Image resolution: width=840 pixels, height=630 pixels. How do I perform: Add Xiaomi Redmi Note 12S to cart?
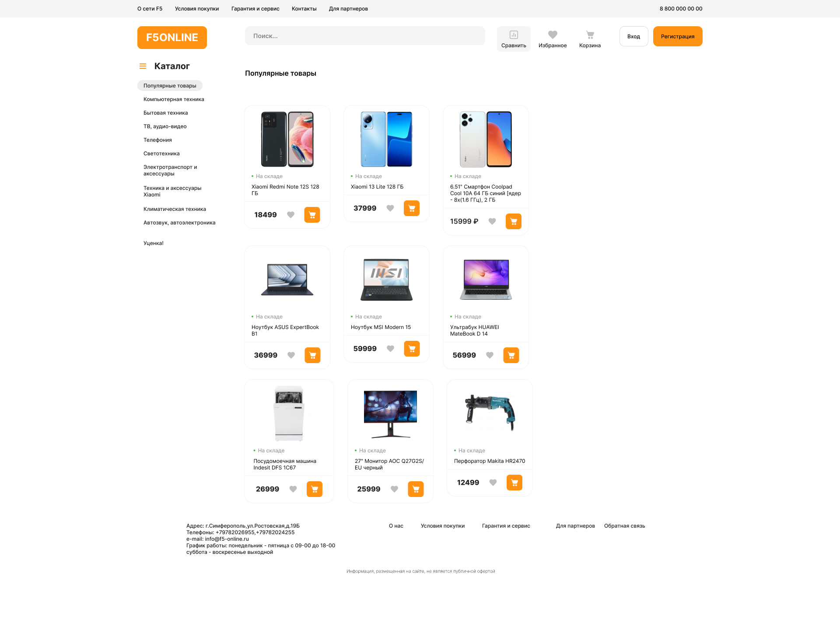tap(312, 215)
